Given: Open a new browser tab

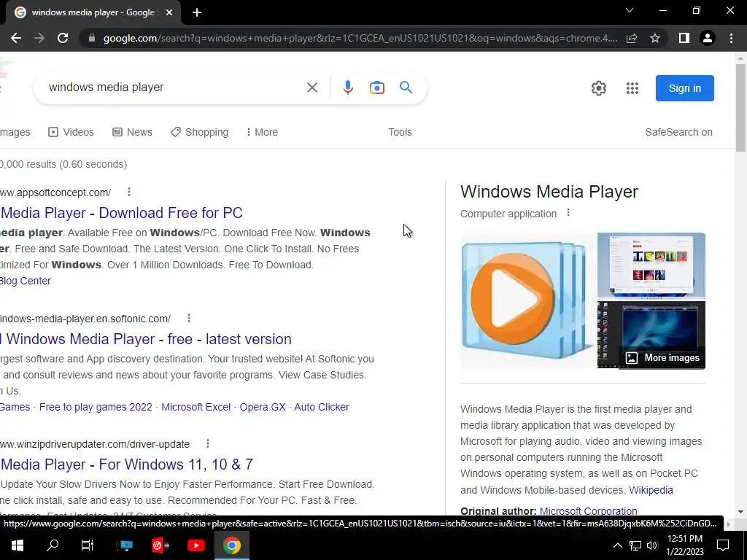Looking at the screenshot, I should tap(197, 12).
